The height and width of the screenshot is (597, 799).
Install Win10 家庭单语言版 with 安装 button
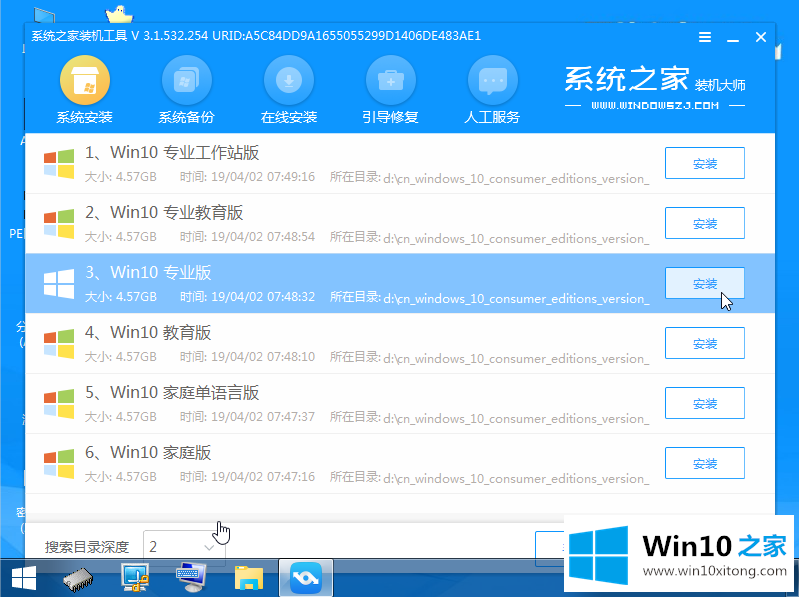(x=705, y=403)
